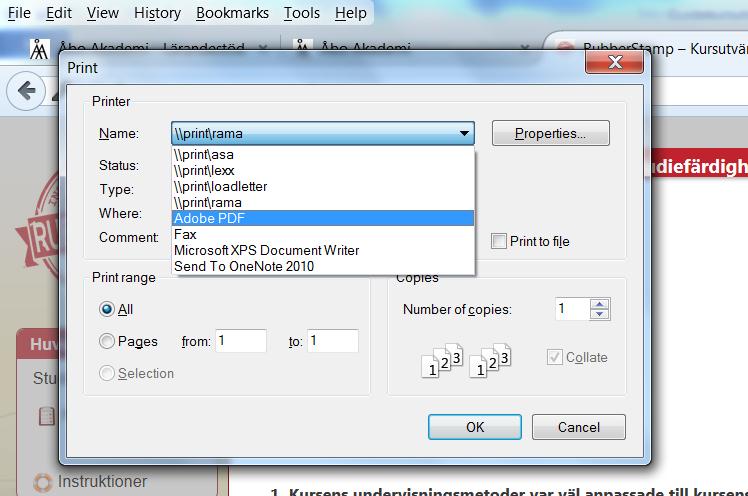Click the pages 'from' input field
The width and height of the screenshot is (748, 496).
(x=241, y=341)
